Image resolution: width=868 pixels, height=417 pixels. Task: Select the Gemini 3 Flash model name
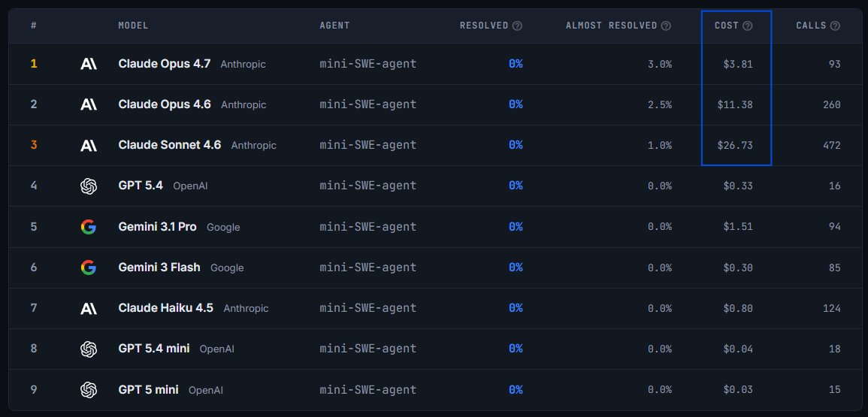click(159, 267)
